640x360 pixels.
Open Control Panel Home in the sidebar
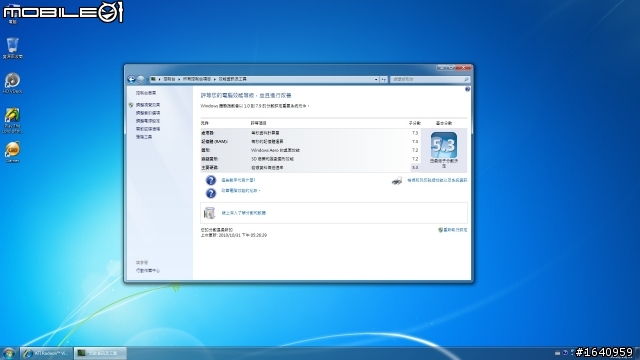tap(146, 93)
